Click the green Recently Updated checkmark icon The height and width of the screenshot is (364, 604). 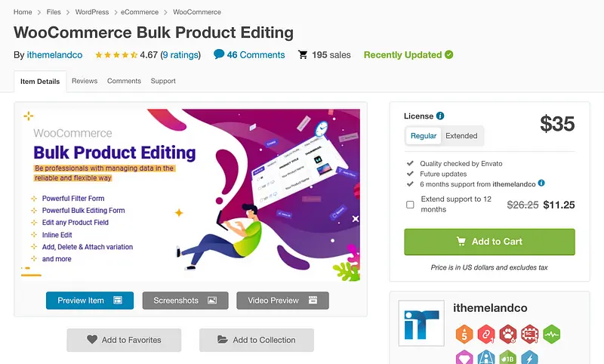(x=449, y=55)
